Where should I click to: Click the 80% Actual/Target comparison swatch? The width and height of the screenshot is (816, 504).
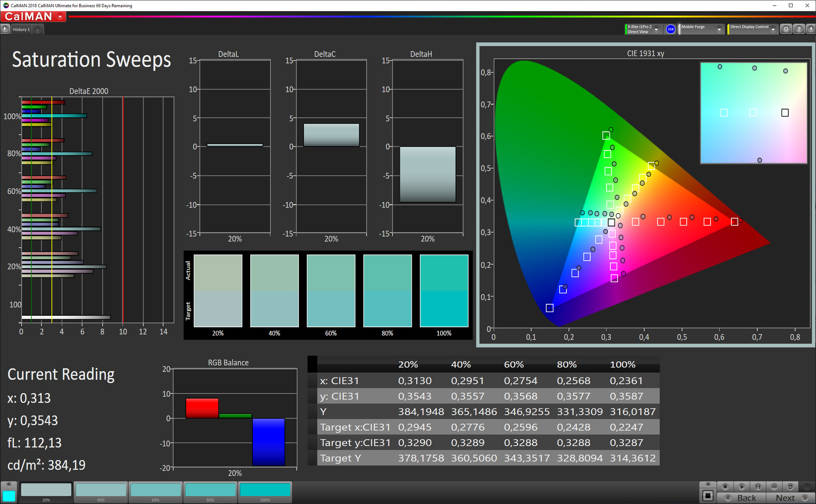pyautogui.click(x=388, y=291)
